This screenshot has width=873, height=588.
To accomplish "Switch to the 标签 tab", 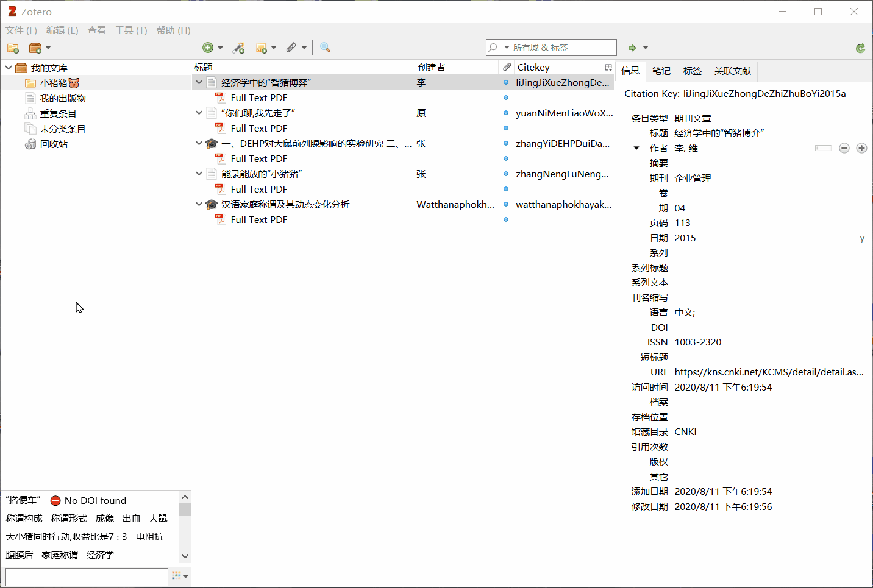I will tap(692, 71).
